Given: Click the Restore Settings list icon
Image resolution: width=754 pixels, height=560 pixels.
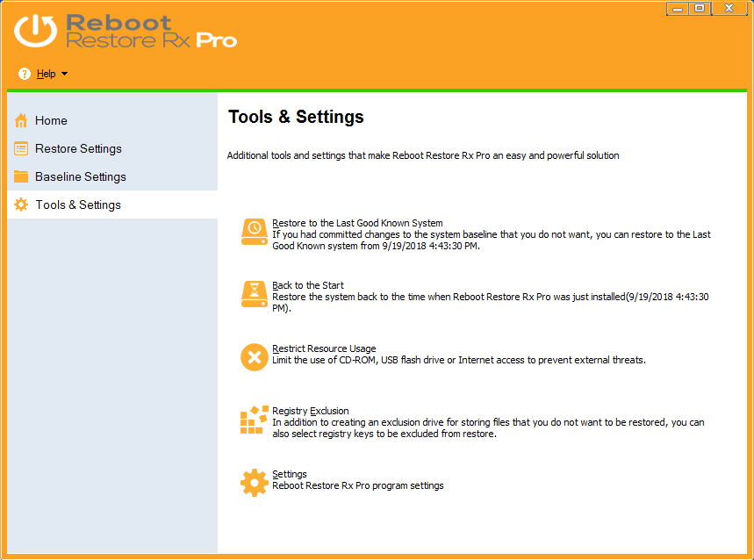Looking at the screenshot, I should 21,148.
